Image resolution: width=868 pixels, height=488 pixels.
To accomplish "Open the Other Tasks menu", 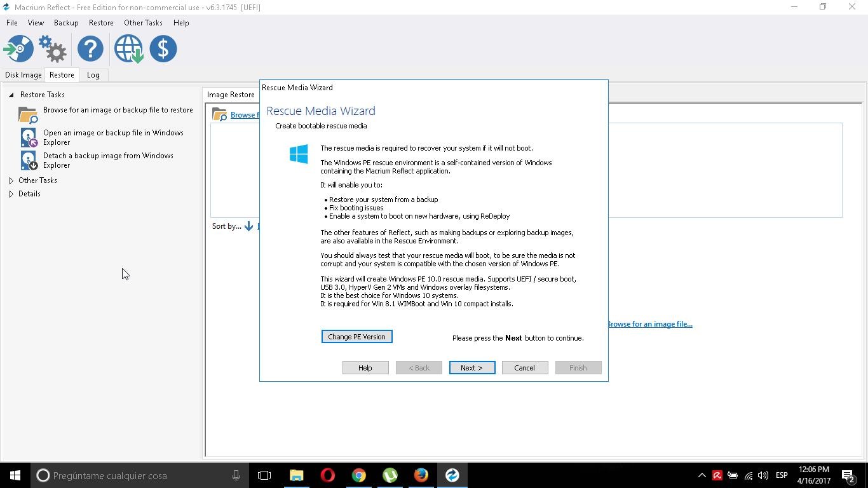I will point(143,23).
